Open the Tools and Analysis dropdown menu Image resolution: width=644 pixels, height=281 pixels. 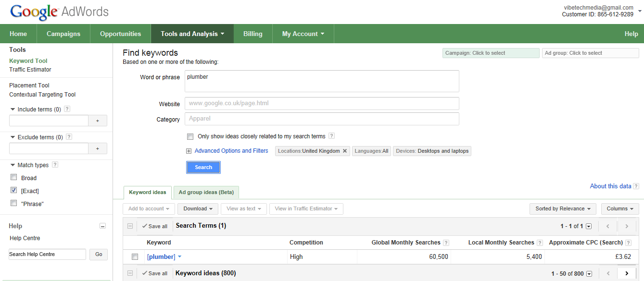click(x=192, y=34)
